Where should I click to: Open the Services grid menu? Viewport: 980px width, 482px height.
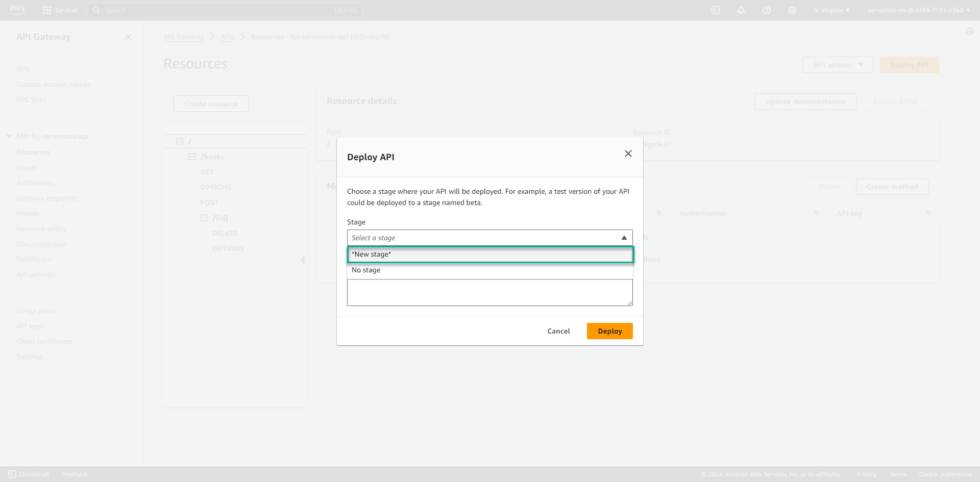(x=60, y=10)
